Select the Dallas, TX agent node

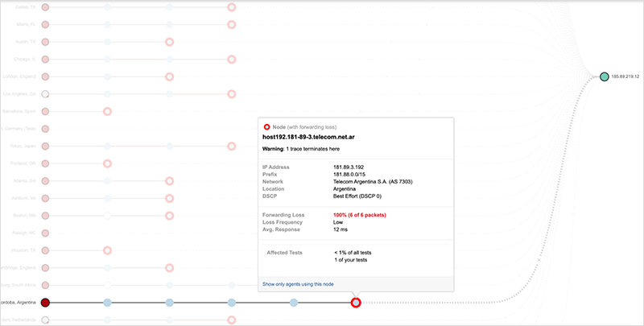point(46,6)
